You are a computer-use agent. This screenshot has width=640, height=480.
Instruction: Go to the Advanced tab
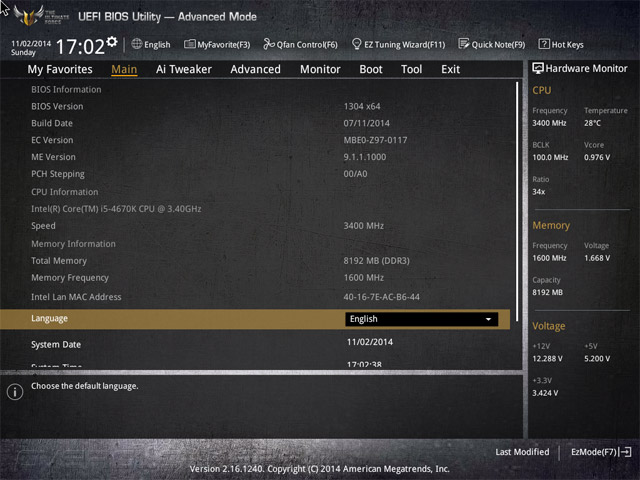(x=256, y=69)
